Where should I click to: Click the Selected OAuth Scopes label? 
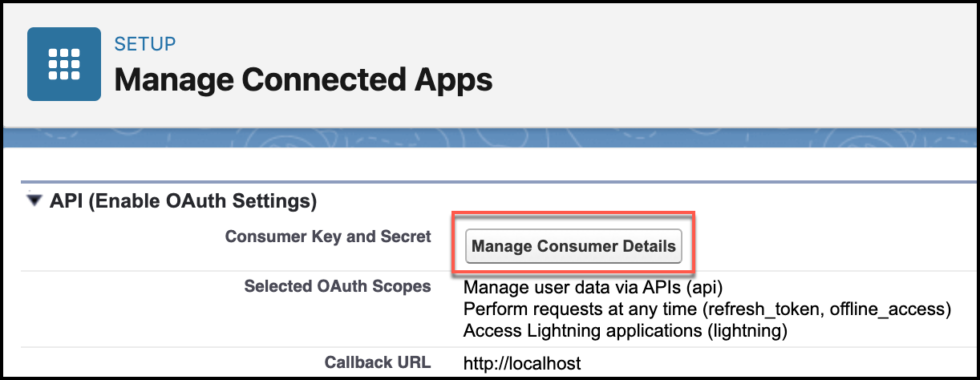click(x=338, y=286)
